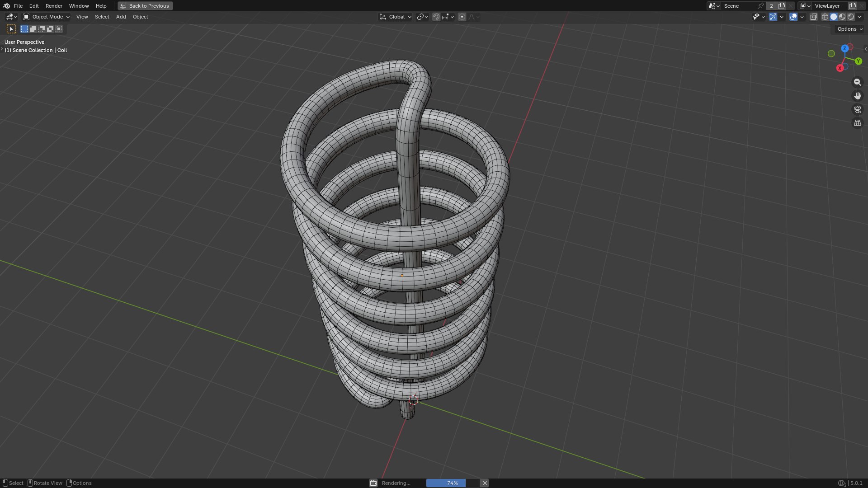Toggle viewport gizmos display
This screenshot has width=868, height=488.
coord(773,17)
